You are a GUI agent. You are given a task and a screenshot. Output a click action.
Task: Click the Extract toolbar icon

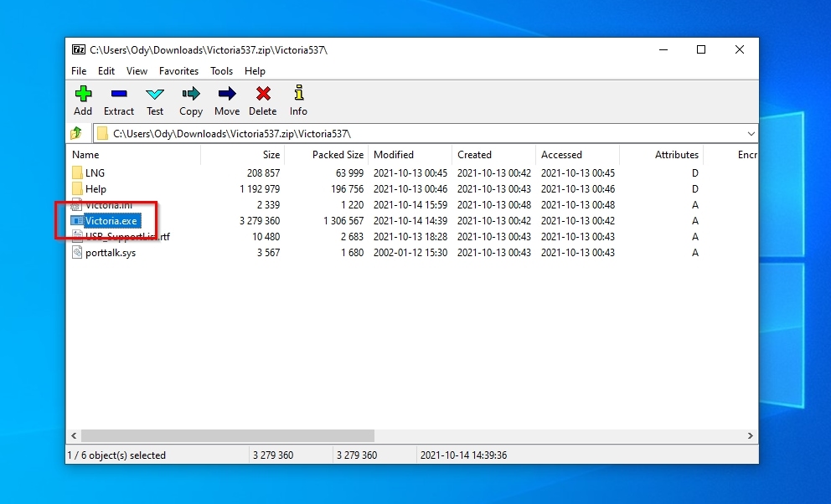(119, 94)
